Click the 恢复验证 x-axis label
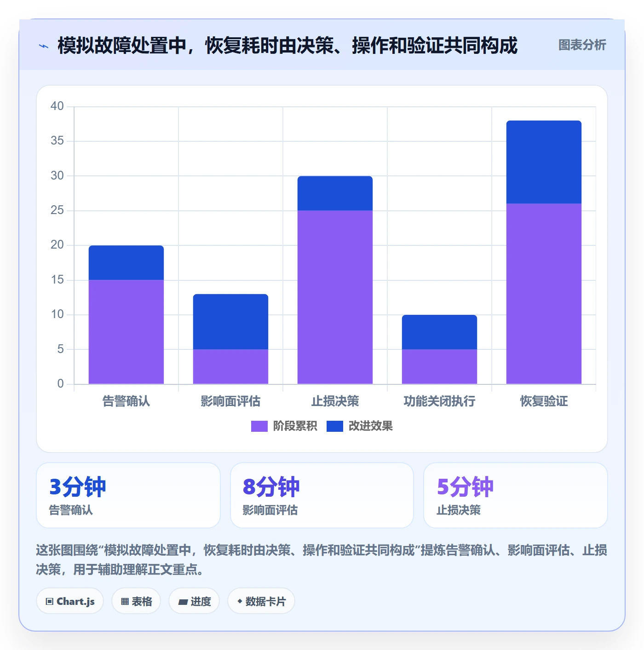644x650 pixels. (544, 401)
